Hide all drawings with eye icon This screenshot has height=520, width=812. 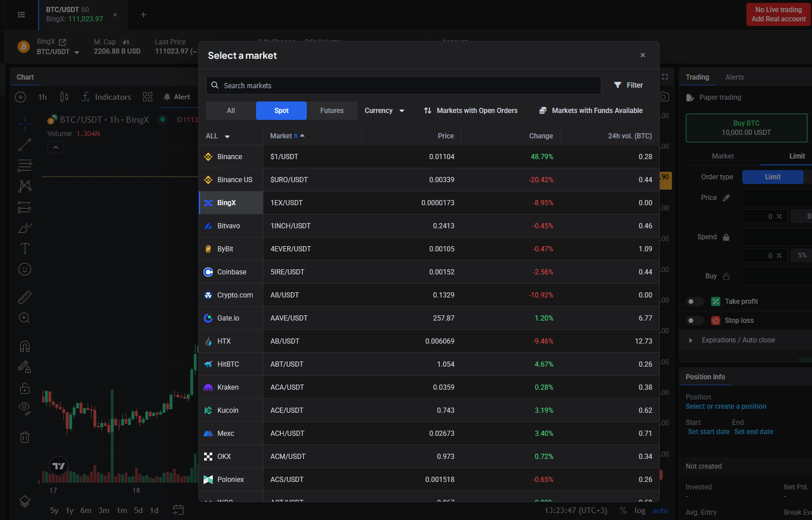25,408
